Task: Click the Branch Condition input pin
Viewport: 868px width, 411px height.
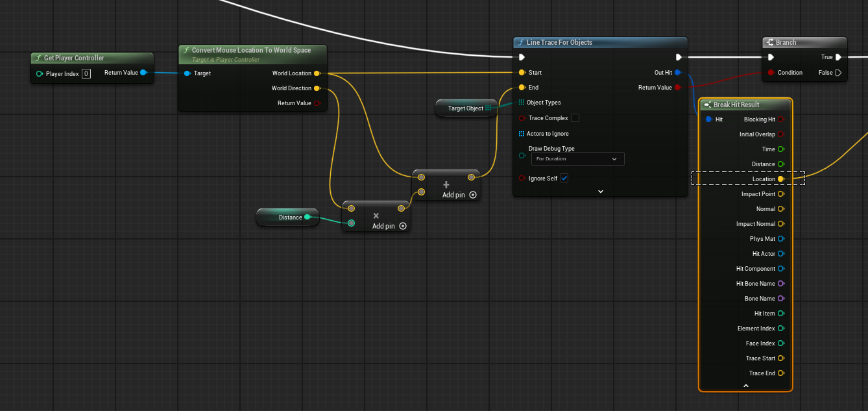Action: (x=771, y=73)
